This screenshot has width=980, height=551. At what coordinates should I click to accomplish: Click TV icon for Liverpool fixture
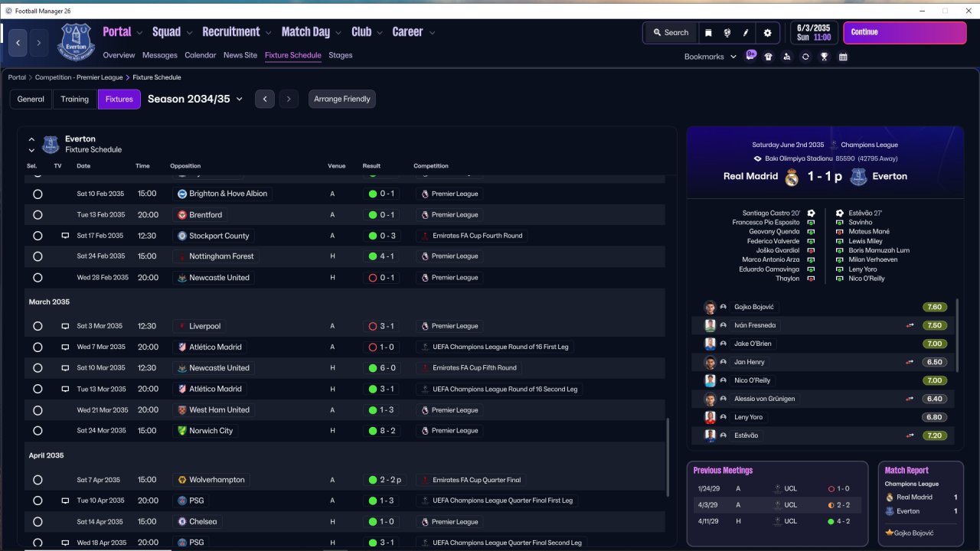[65, 326]
